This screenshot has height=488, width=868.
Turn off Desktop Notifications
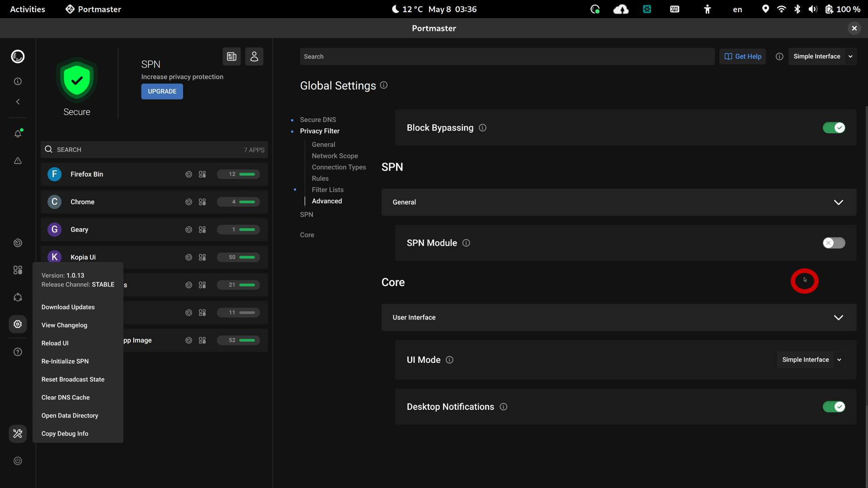(835, 407)
